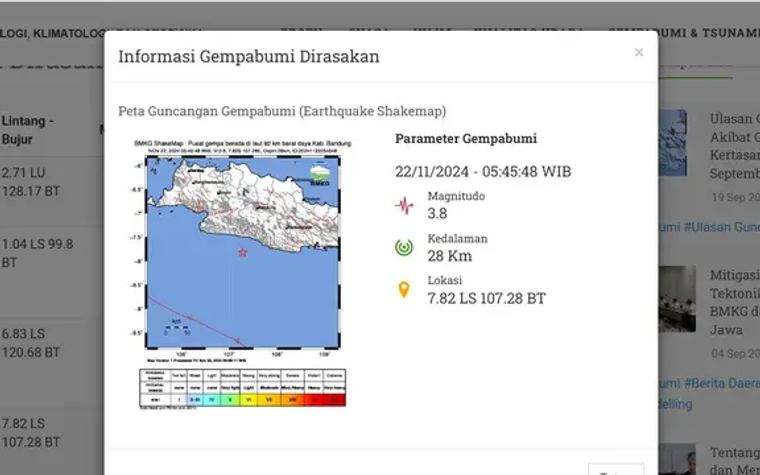
Task: Click the dialog title Informasi Gempabumi Dirasakan
Action: pyautogui.click(x=249, y=56)
